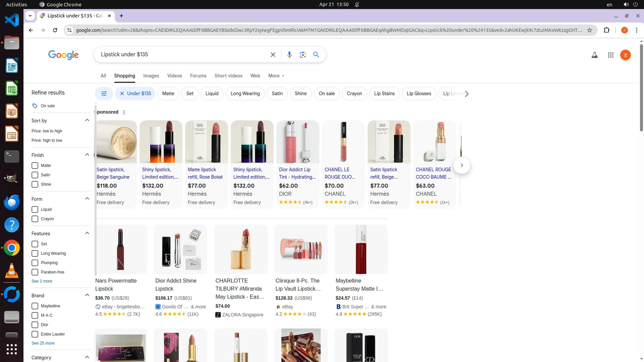This screenshot has width=644, height=362.
Task: Enable the Maybelline brand filter
Action: tap(35, 306)
